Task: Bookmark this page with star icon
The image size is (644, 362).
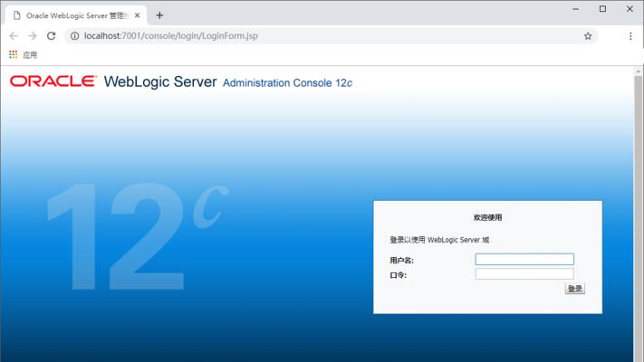Action: point(588,36)
